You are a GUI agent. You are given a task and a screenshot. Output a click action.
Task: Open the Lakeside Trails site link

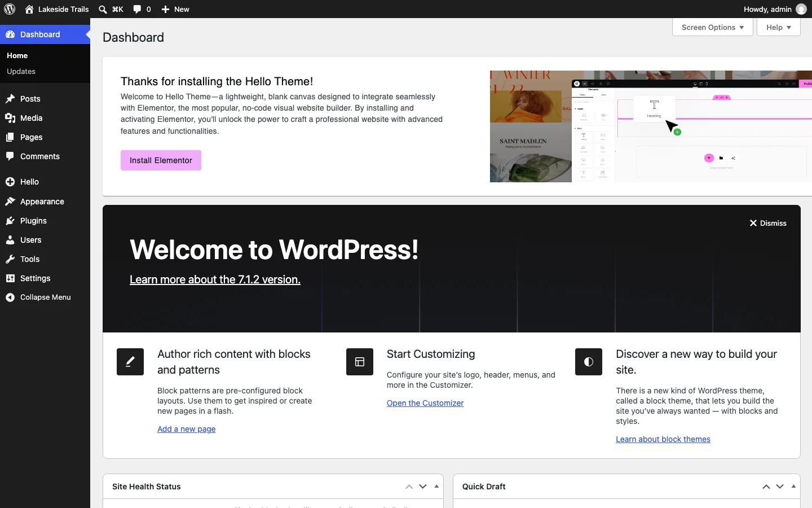pos(57,9)
